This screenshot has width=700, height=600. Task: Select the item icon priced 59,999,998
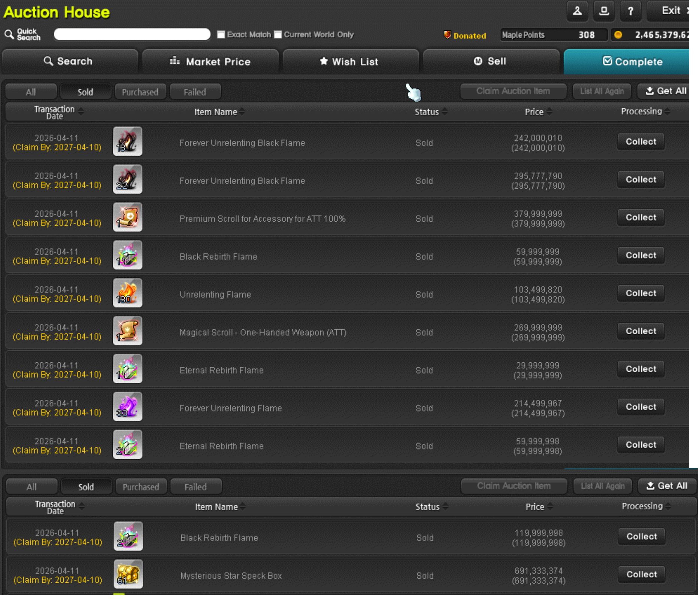(128, 445)
